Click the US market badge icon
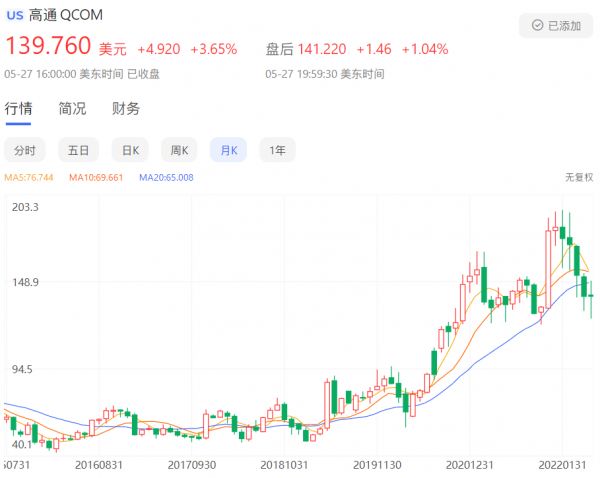The image size is (600, 478). click(16, 17)
